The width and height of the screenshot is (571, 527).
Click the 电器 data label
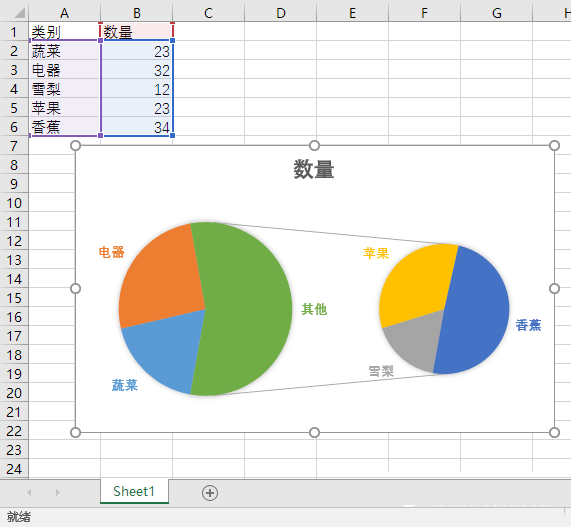pyautogui.click(x=112, y=252)
